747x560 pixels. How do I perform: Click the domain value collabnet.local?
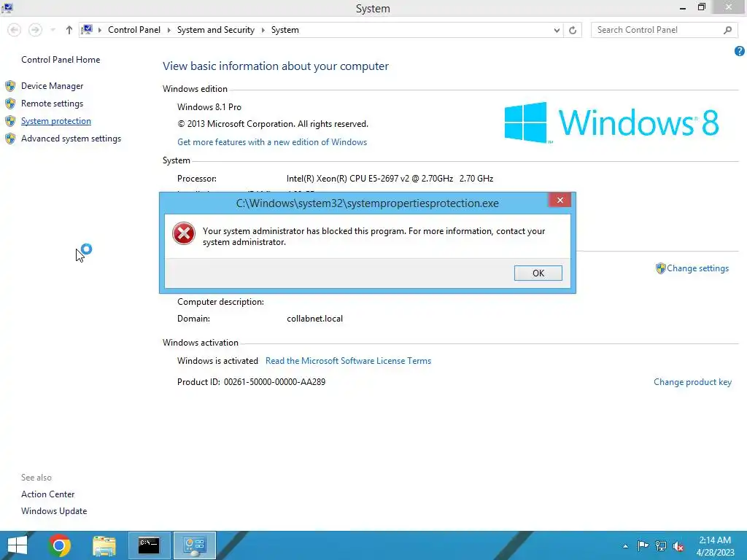tap(314, 319)
